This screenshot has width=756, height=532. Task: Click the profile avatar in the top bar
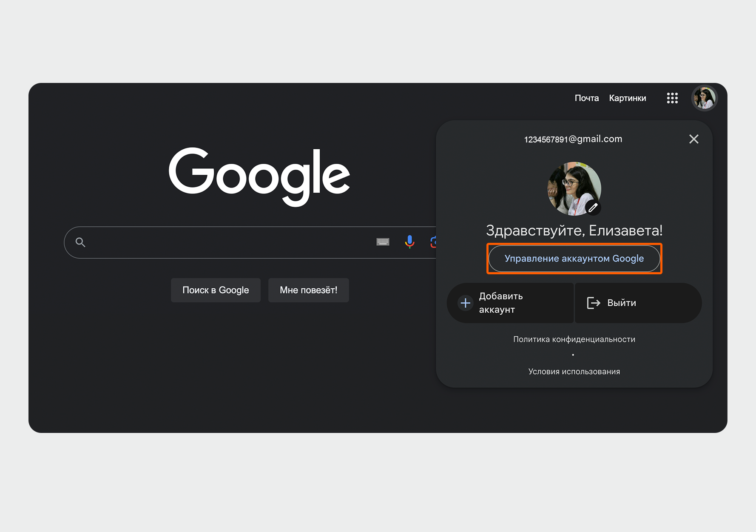[x=705, y=98]
